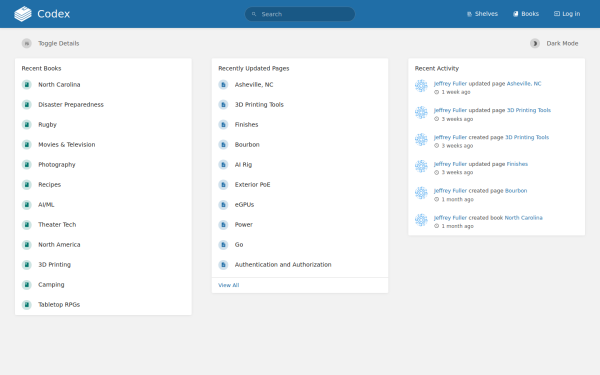Image resolution: width=600 pixels, height=375 pixels.
Task: Click the book icon beside Theater Tech
Action: (26, 225)
